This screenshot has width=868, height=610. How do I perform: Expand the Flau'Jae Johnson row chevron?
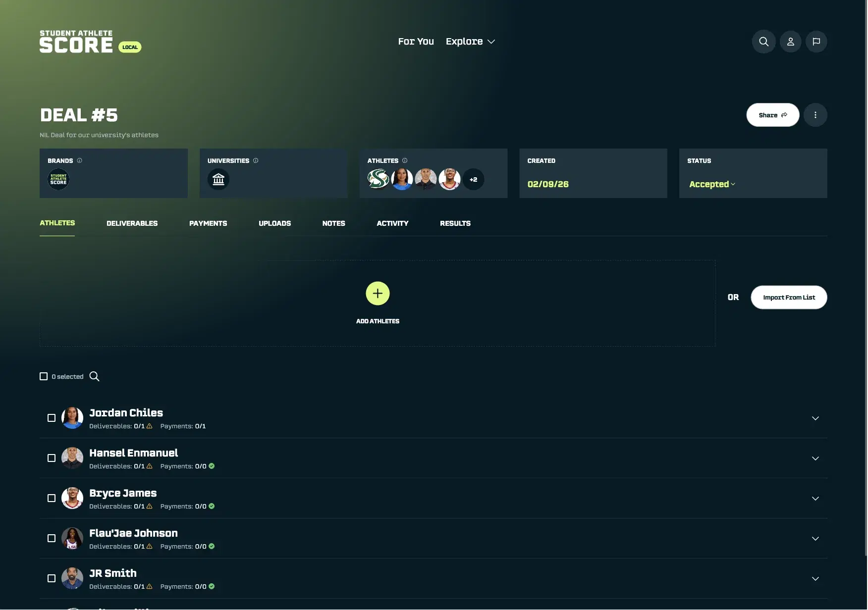815,539
